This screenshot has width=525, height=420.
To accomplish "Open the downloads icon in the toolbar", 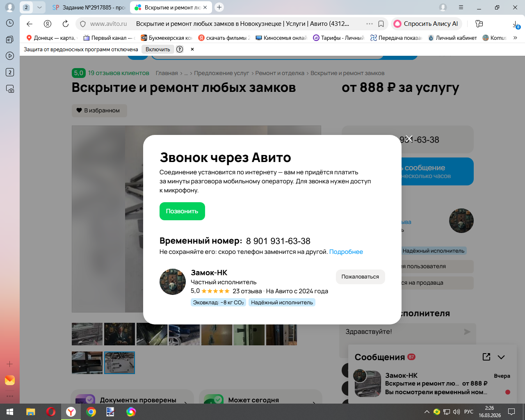I will [516, 25].
